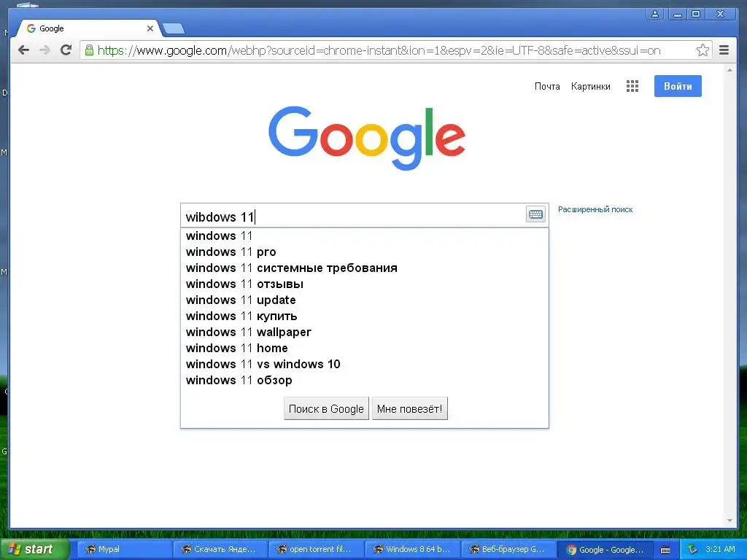The height and width of the screenshot is (560, 747).
Task: Choose suggestion windows 11 купить
Action: [x=365, y=316]
